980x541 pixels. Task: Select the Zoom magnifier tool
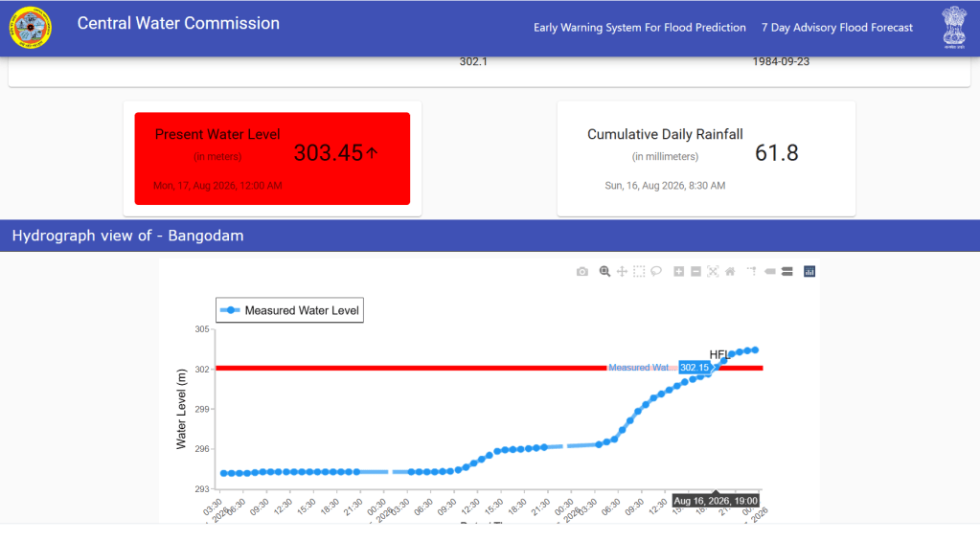pos(604,271)
